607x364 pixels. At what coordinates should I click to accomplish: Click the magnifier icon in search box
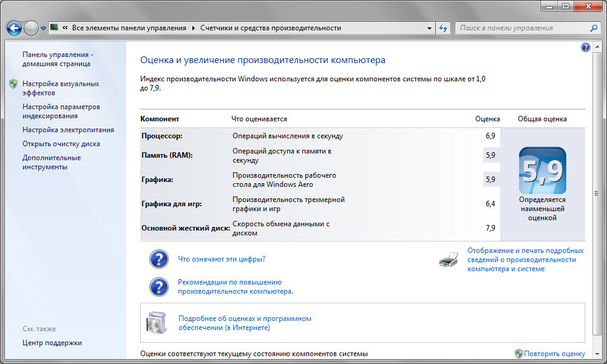coord(594,28)
